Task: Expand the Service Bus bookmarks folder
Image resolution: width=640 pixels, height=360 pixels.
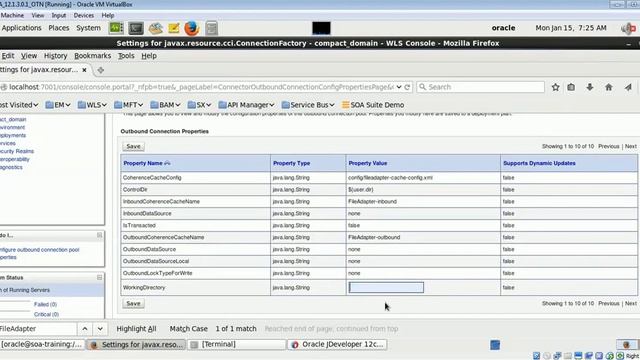Action: (x=308, y=105)
